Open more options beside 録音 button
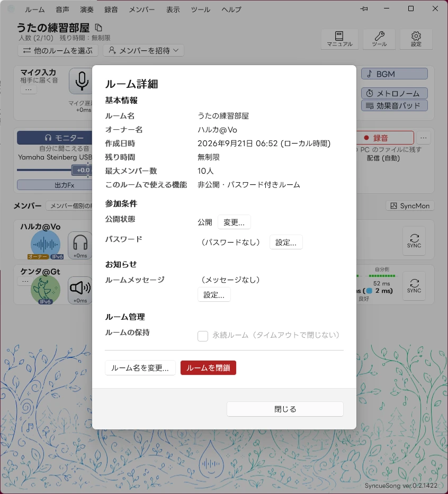448x494 pixels. [x=424, y=138]
